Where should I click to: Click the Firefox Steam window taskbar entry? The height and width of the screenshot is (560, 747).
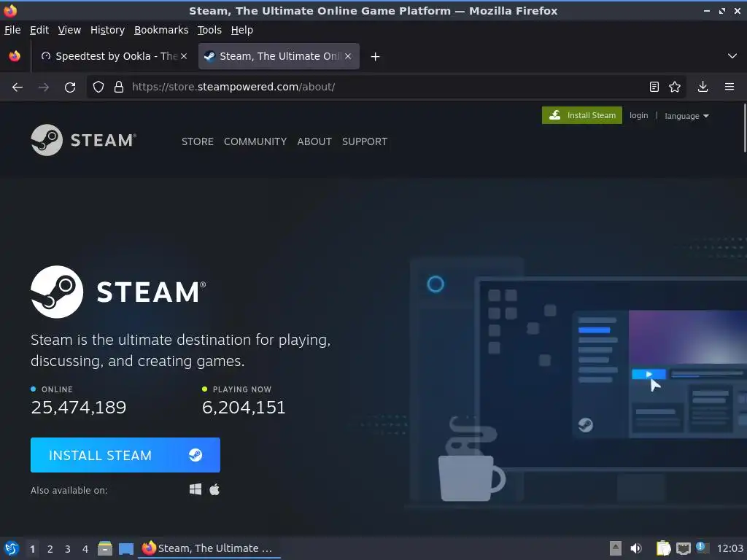(x=209, y=548)
